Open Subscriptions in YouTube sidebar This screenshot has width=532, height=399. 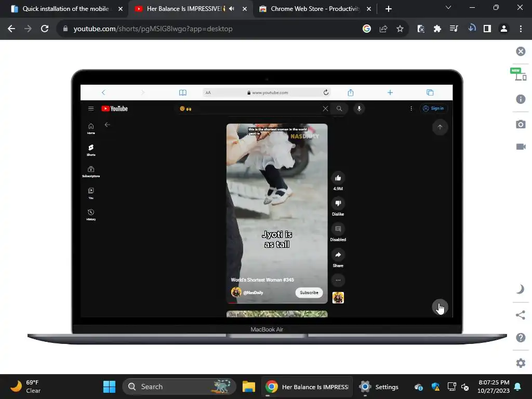point(91,171)
